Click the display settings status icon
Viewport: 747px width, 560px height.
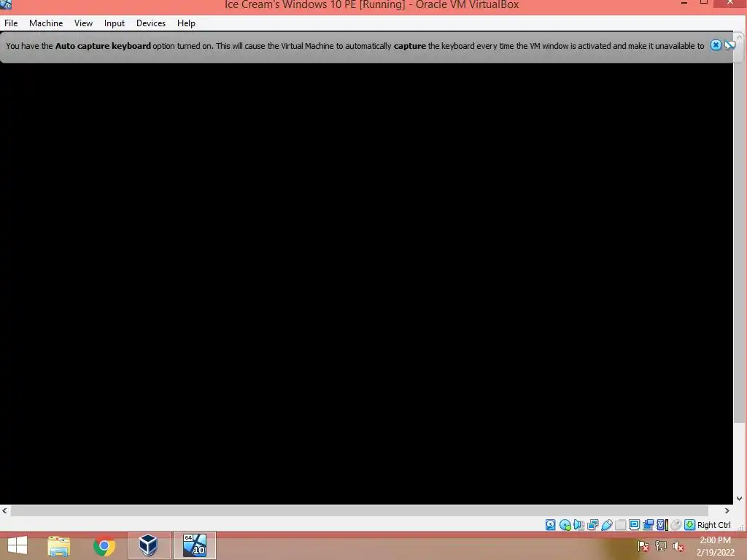pyautogui.click(x=634, y=525)
